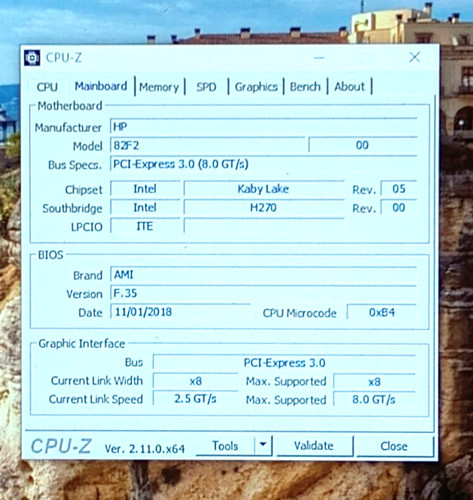Click the Tools button
Viewport: 473px width, 500px height.
[x=225, y=445]
